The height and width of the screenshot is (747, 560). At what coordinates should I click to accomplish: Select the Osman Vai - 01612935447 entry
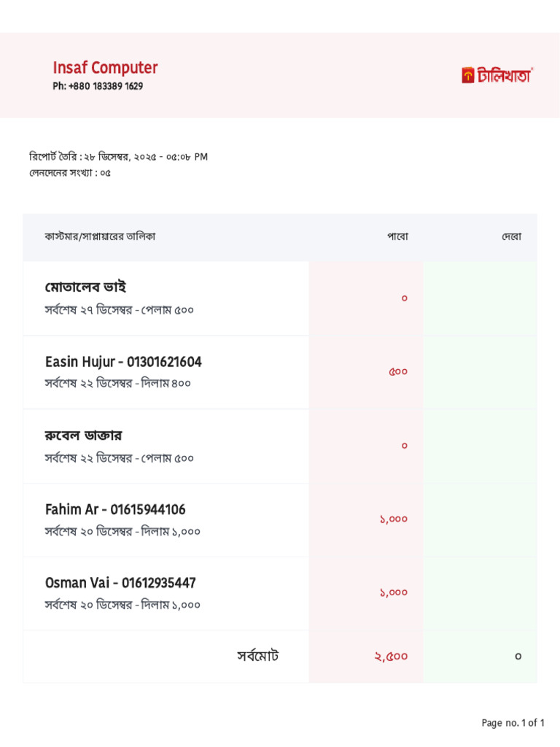point(120,583)
